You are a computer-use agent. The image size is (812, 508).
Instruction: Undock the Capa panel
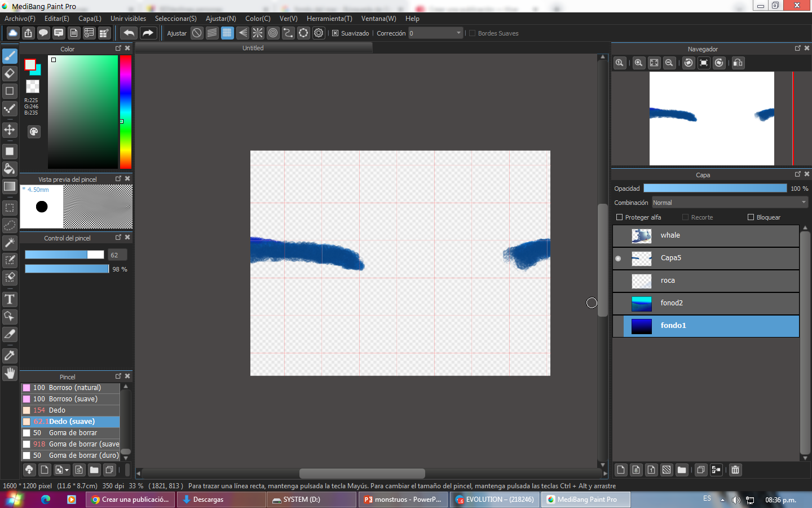[798, 174]
